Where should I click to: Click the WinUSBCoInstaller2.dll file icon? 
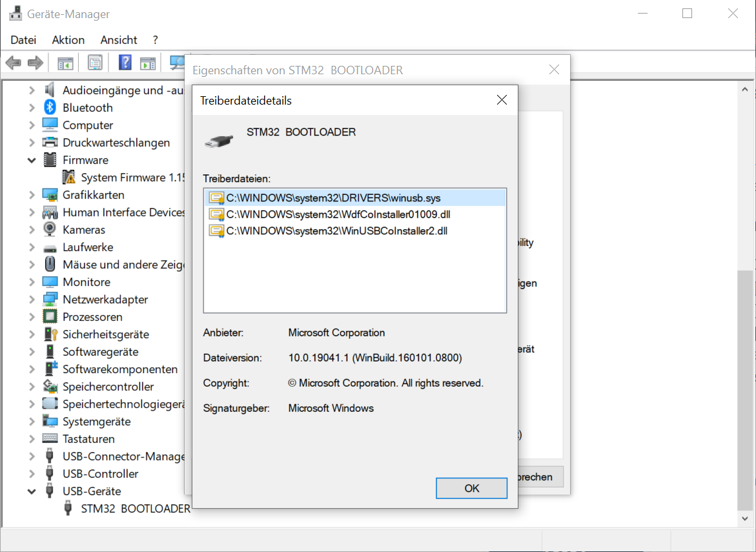click(x=216, y=231)
